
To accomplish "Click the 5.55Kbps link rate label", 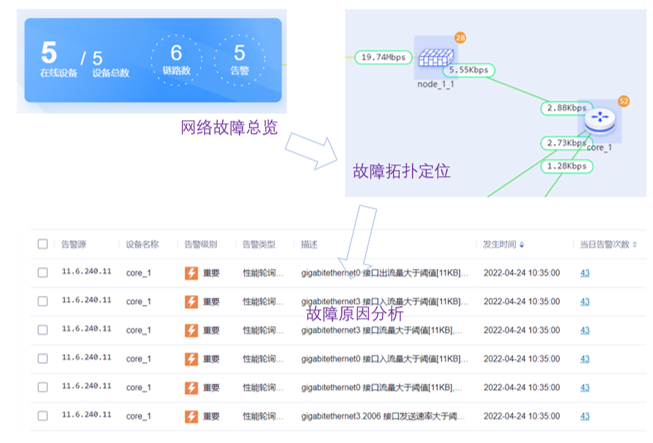I will coord(469,70).
